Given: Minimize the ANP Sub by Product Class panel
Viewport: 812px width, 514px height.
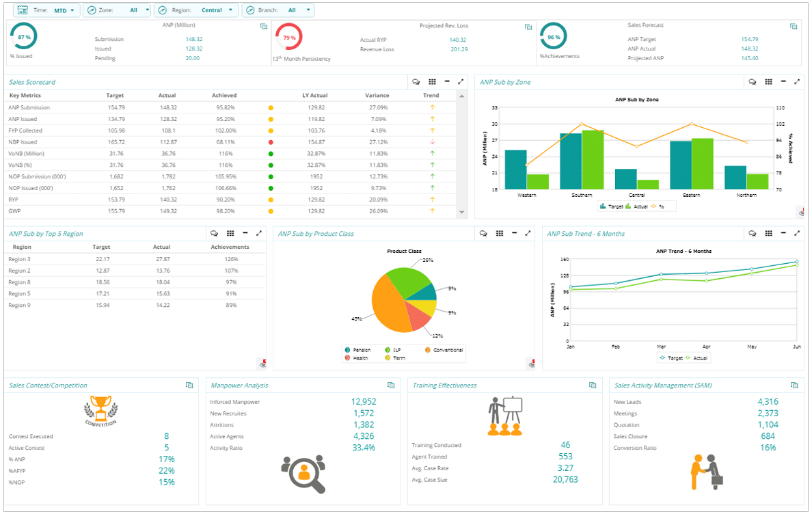Looking at the screenshot, I should coord(514,233).
